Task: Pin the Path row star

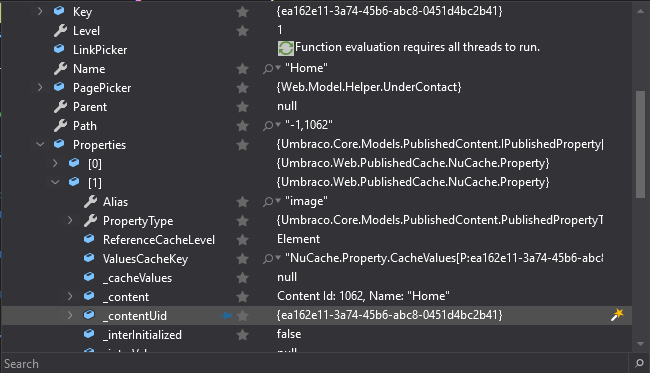Action: [243, 126]
